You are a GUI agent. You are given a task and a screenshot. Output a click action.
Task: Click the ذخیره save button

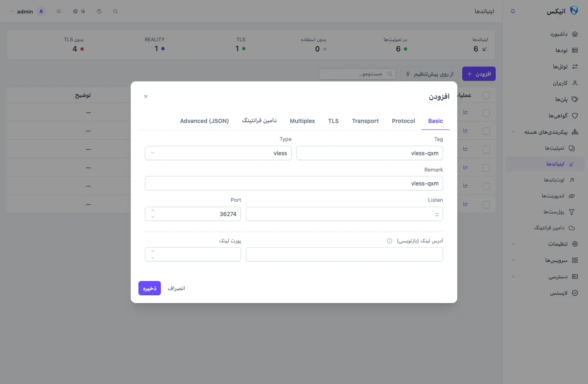click(x=149, y=288)
